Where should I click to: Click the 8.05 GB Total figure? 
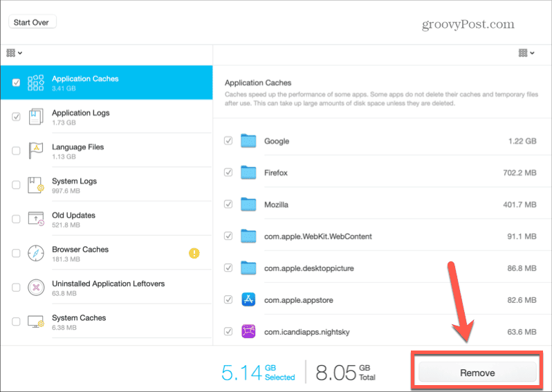click(345, 373)
